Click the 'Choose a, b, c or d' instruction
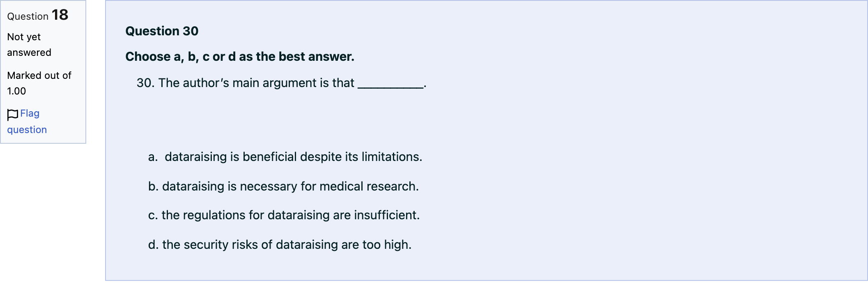Screen dimensions: 868x294 (240, 57)
